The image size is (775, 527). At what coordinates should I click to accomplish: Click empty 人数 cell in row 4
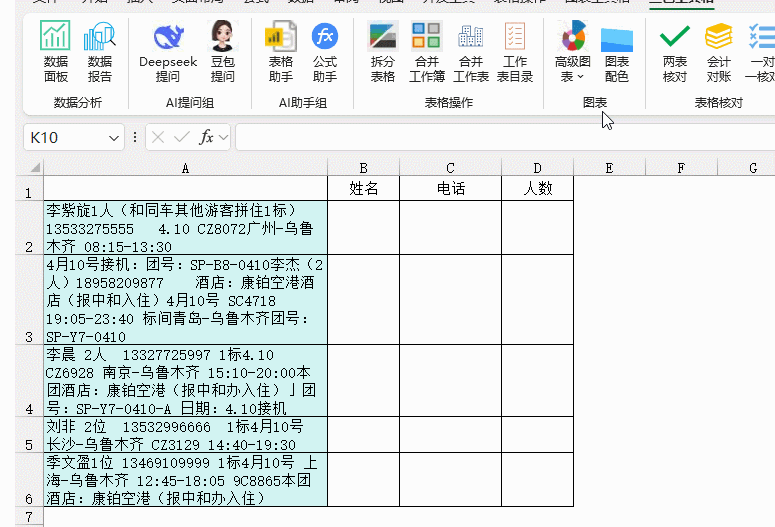(537, 381)
